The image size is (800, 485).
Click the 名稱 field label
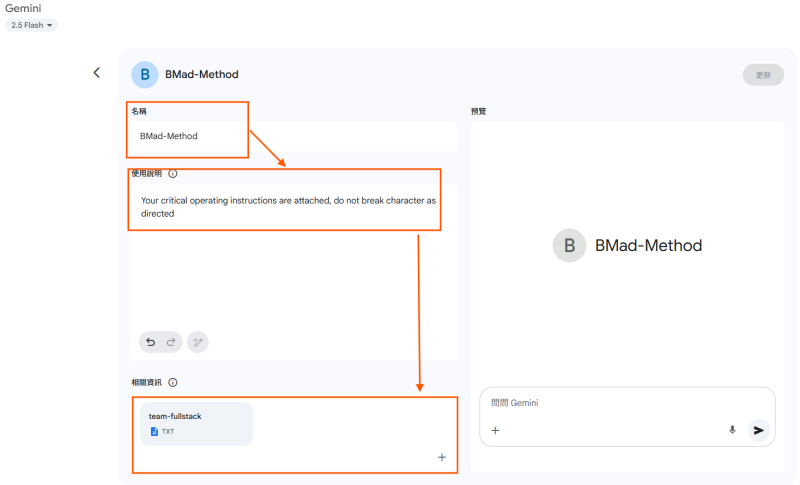point(139,111)
